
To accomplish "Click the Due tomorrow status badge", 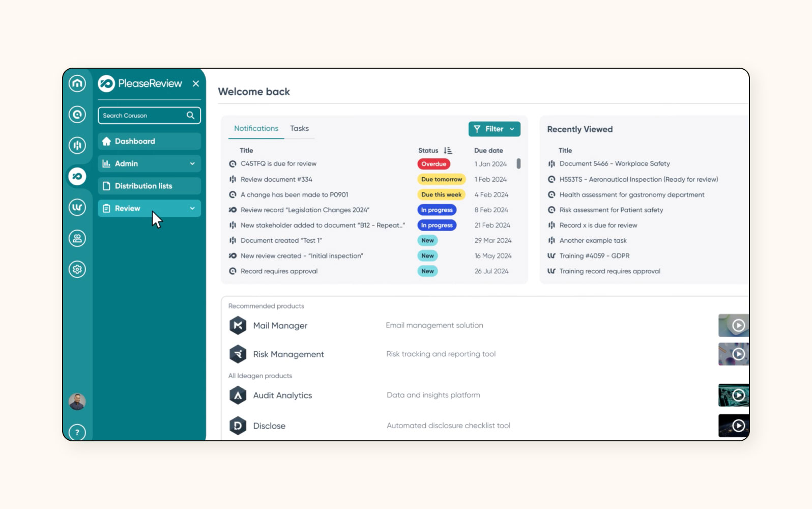I will click(442, 179).
